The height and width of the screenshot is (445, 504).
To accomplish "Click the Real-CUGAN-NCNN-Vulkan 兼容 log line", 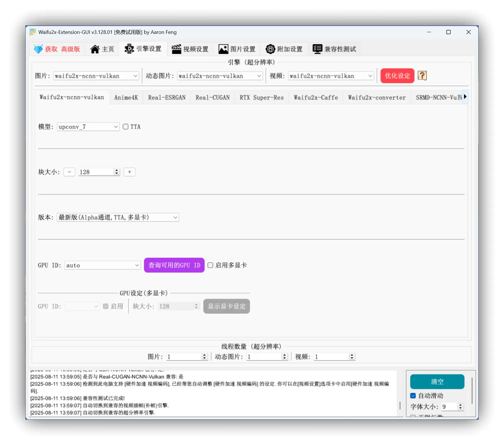I will coord(107,377).
